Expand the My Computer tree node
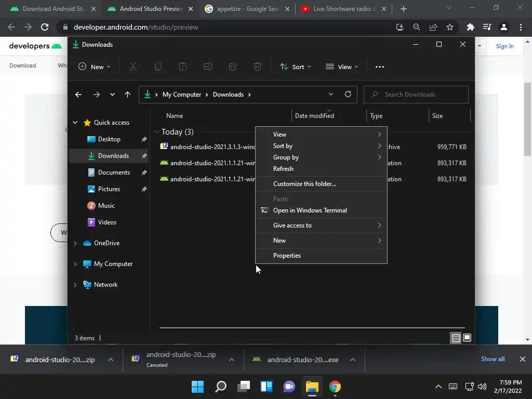Viewport: 532px width, 399px height. pos(75,264)
